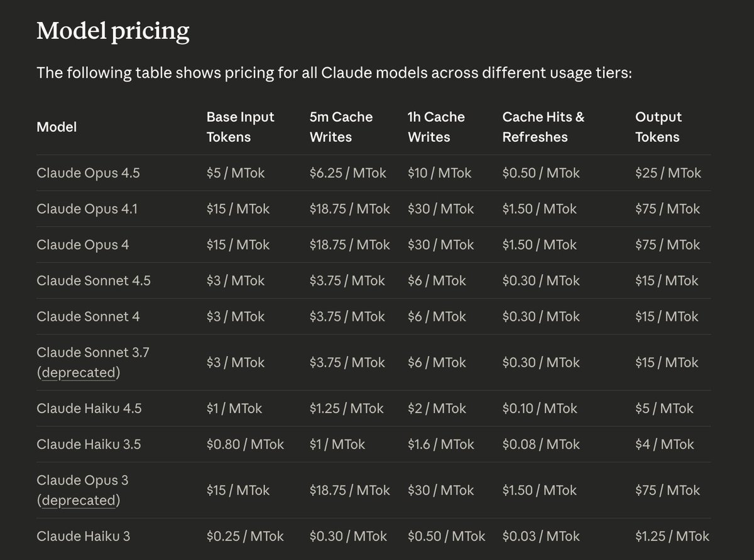Image resolution: width=754 pixels, height=560 pixels.
Task: Click the Base Input Tokens column header
Action: (240, 127)
